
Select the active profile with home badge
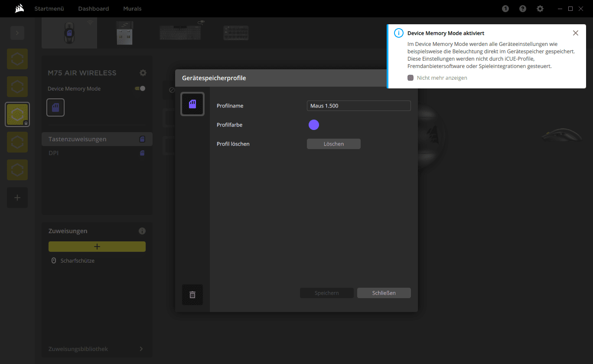coord(17,114)
